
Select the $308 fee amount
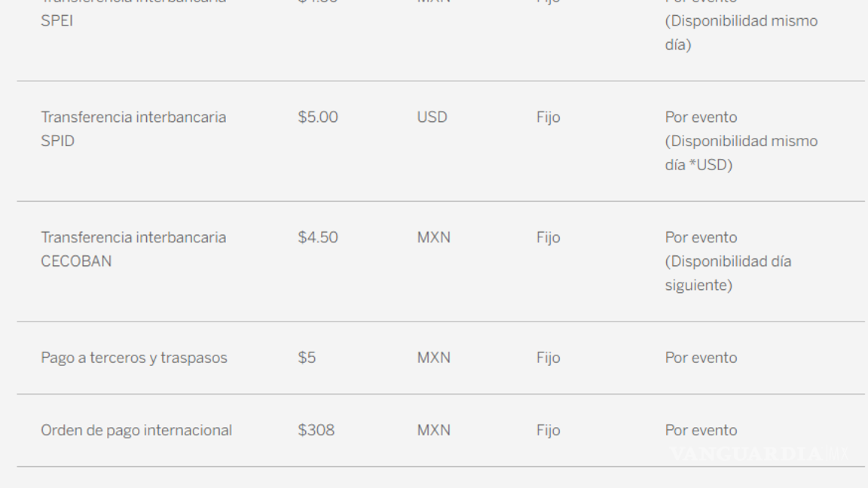click(316, 431)
